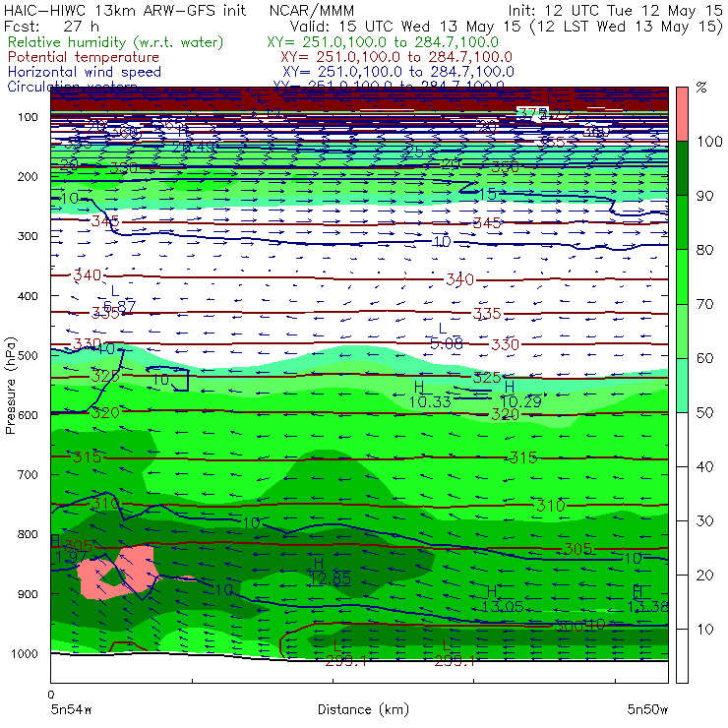Click the '50' label on the color bar
Screen dimensions: 728x728
[x=704, y=412]
